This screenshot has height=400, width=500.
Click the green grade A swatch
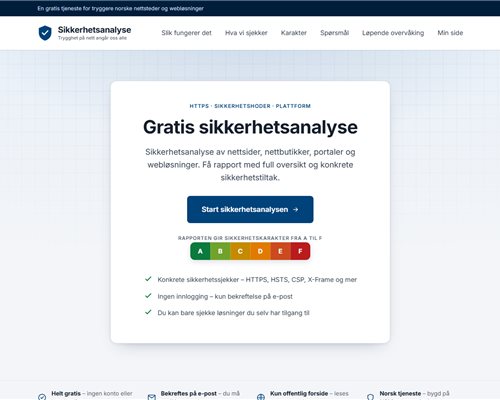[200, 251]
